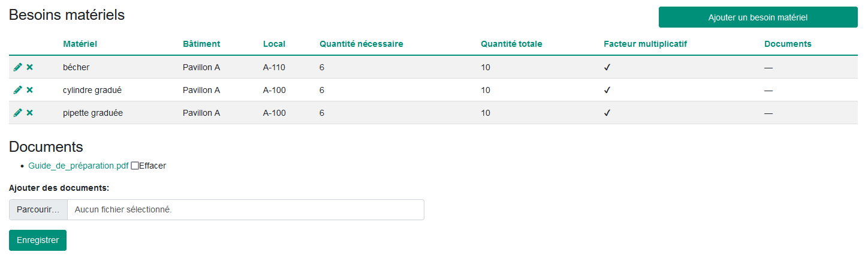
Task: Sort by the Matériel column header
Action: 80,44
